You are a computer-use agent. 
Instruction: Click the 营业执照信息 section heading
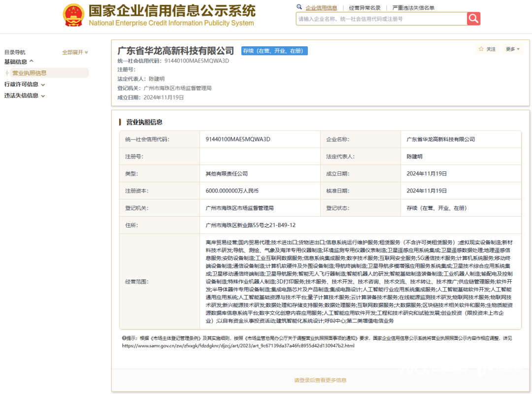[x=144, y=122]
